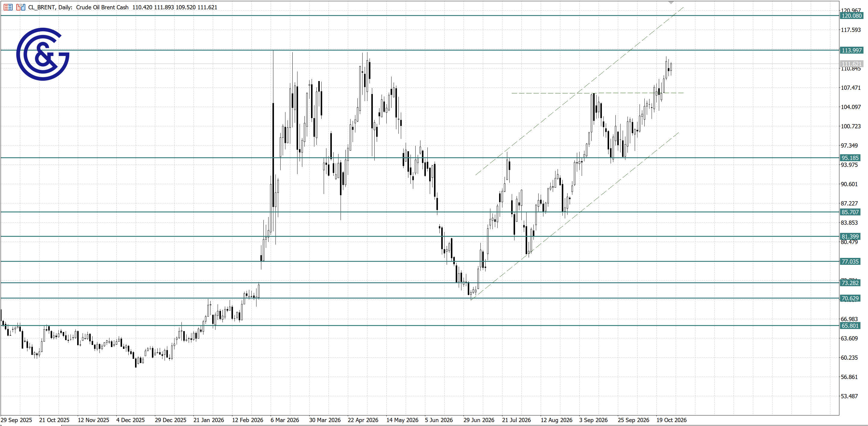Click the '12 Aug 2026' date label
The image size is (868, 426).
tap(556, 420)
